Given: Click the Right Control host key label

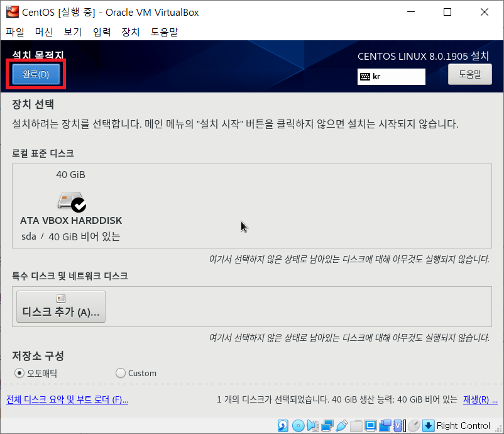Looking at the screenshot, I should pyautogui.click(x=463, y=426).
